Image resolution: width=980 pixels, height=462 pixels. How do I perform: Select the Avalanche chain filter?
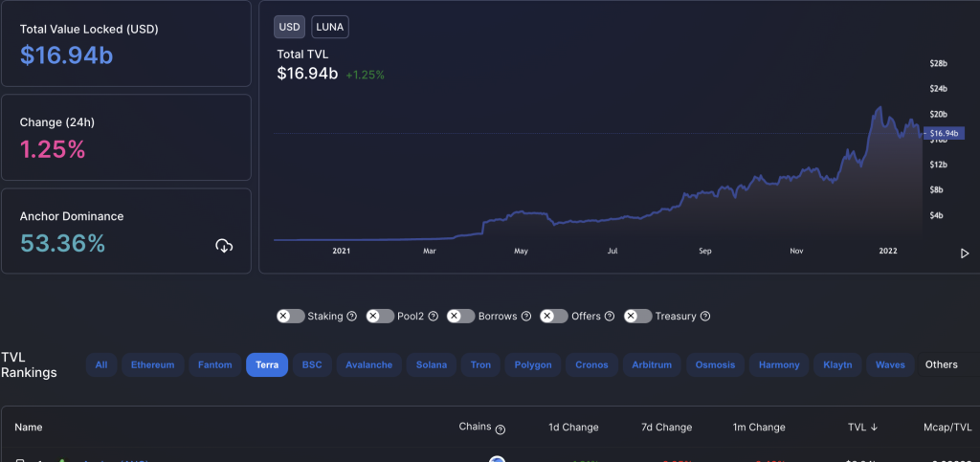[x=368, y=364]
